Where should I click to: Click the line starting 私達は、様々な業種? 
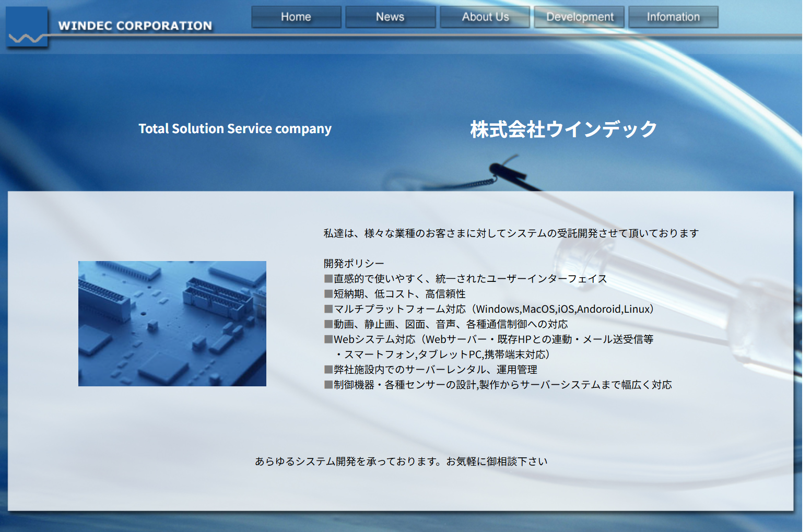point(511,233)
